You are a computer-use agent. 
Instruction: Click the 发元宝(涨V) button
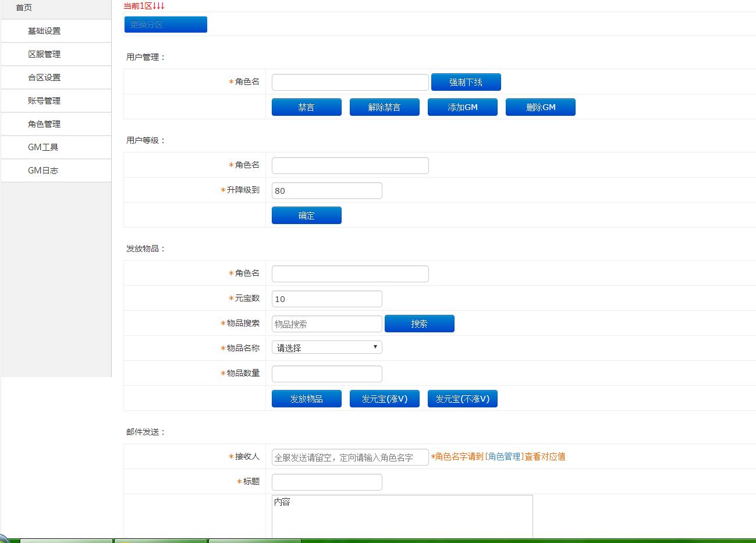click(384, 399)
